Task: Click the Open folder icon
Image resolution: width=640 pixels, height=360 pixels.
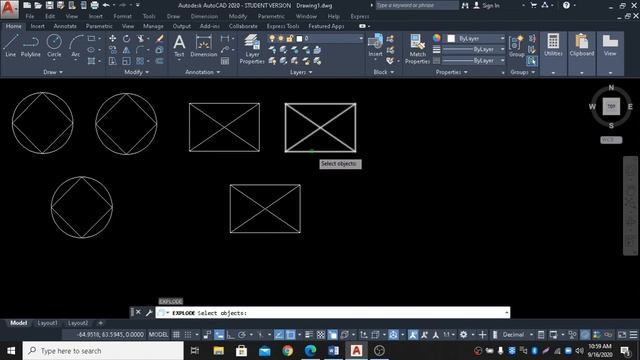Action: (x=38, y=5)
